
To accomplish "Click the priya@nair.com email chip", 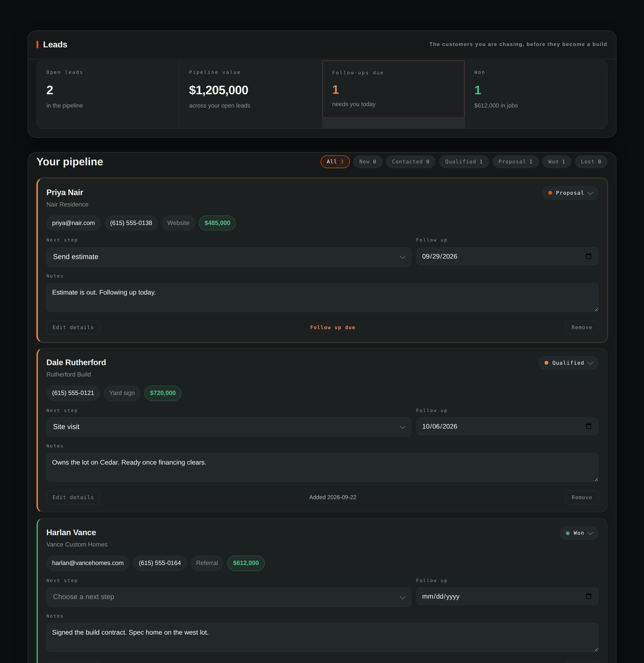I will [x=73, y=223].
